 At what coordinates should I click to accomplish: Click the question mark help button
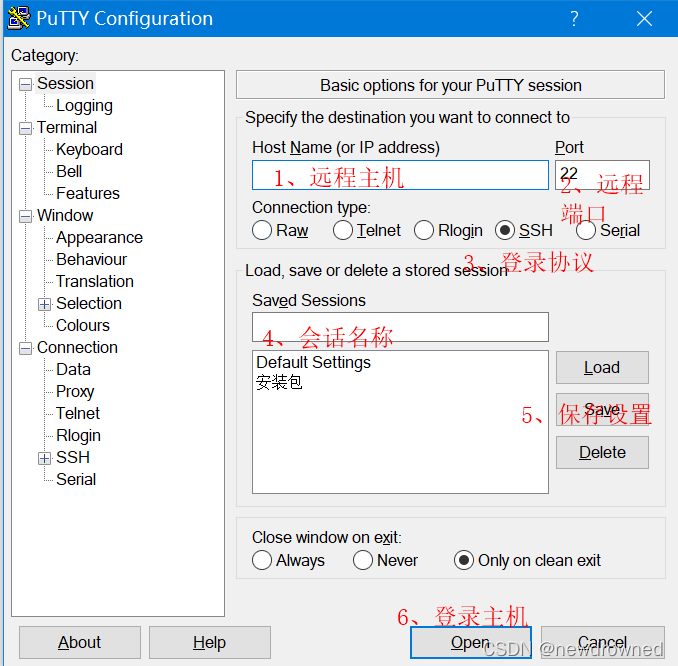574,19
